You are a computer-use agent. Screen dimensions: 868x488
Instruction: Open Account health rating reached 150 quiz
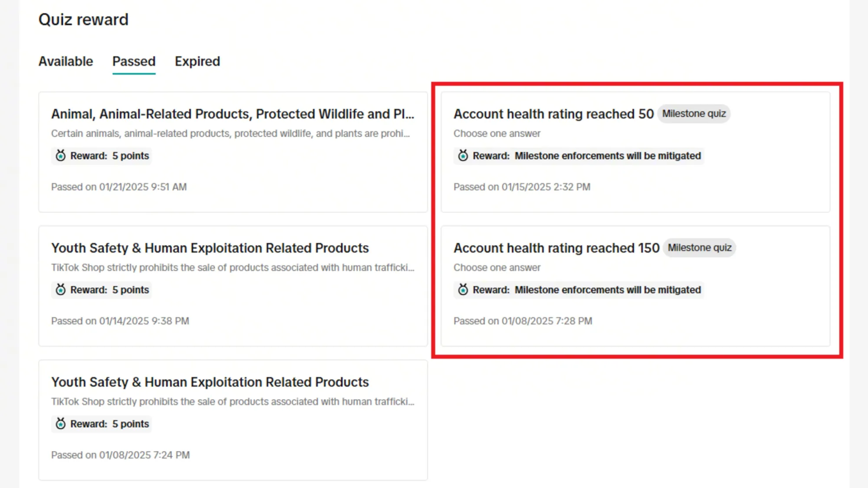(556, 248)
